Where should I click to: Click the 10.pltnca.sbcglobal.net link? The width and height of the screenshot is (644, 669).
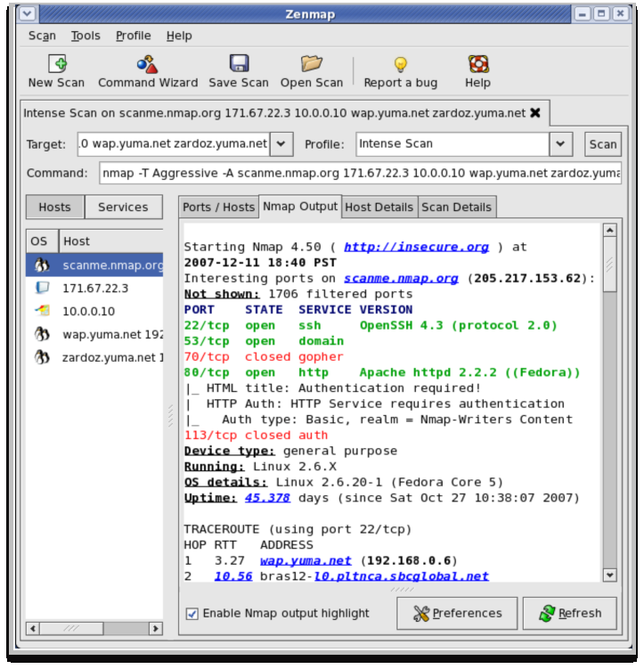click(x=402, y=576)
